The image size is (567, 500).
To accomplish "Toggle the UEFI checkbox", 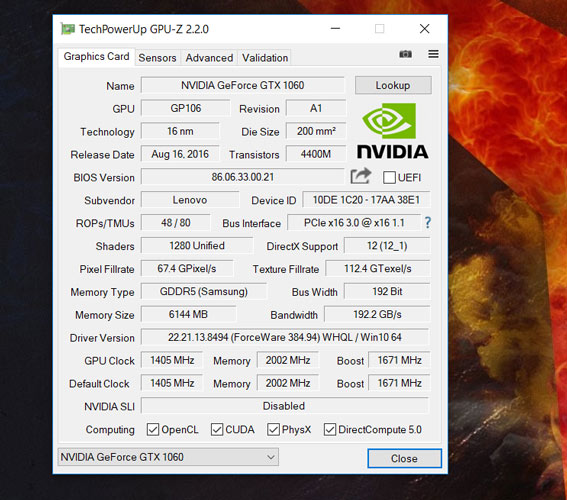I will (x=389, y=178).
